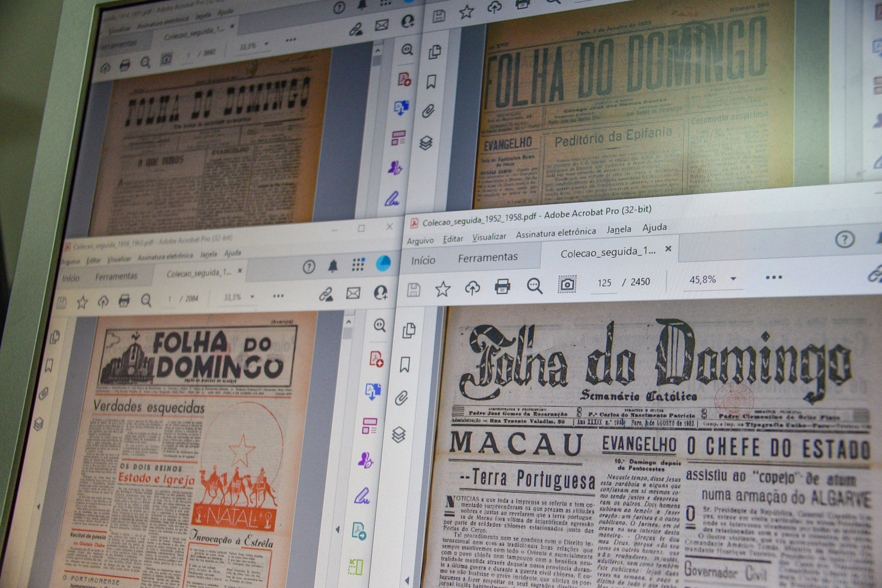This screenshot has width=882, height=588.
Task: Open bookmarks panel in 1959_1963 window
Action: pos(49,366)
